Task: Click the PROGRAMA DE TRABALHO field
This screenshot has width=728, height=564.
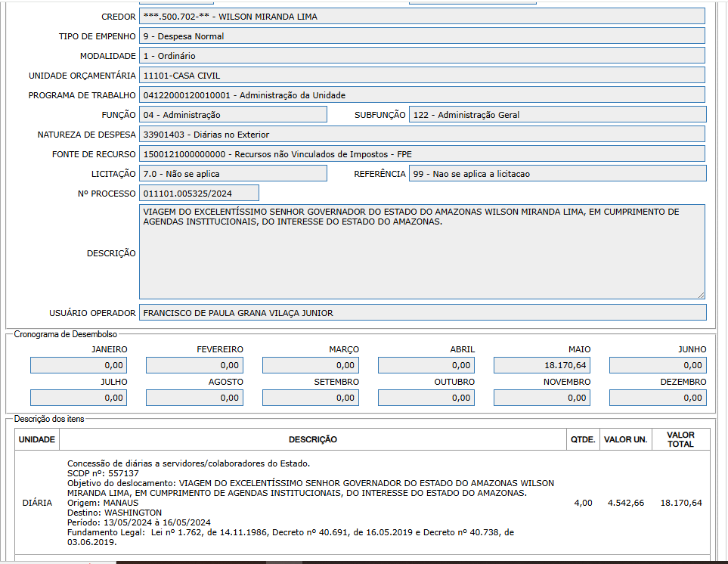Action: click(422, 95)
